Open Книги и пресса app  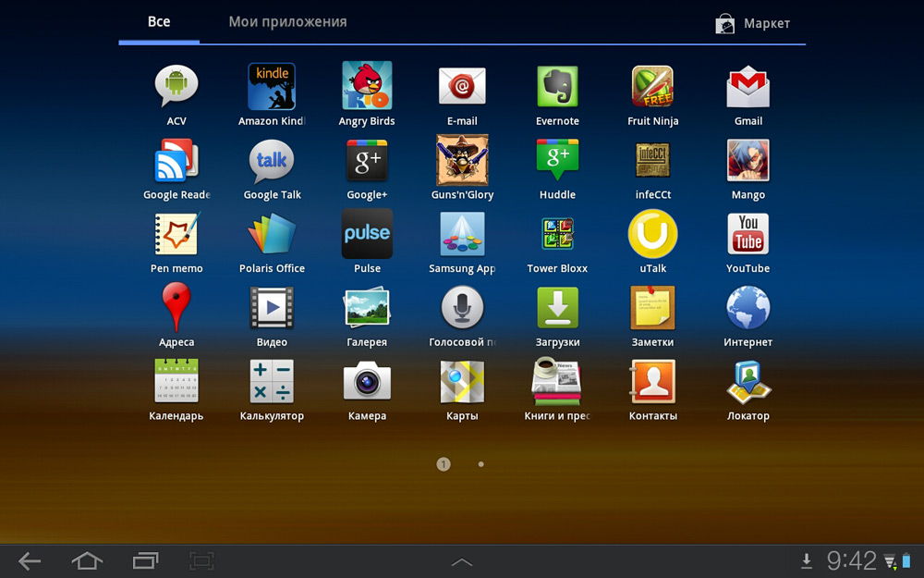[x=557, y=381]
